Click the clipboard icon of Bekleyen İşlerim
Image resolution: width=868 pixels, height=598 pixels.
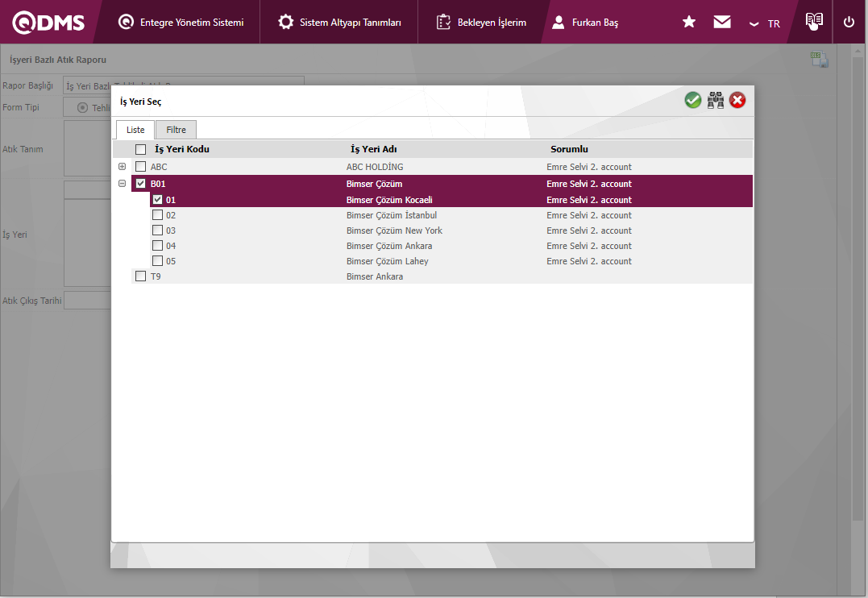[x=443, y=22]
